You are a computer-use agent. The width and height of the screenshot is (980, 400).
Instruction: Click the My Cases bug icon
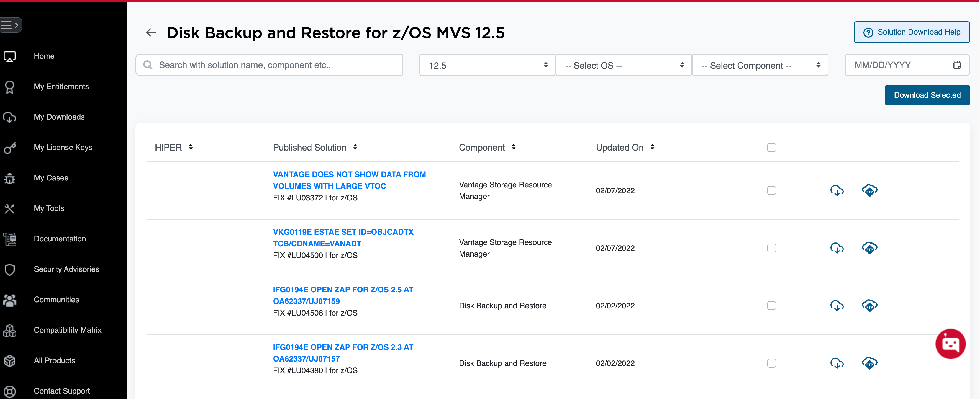pos(9,178)
